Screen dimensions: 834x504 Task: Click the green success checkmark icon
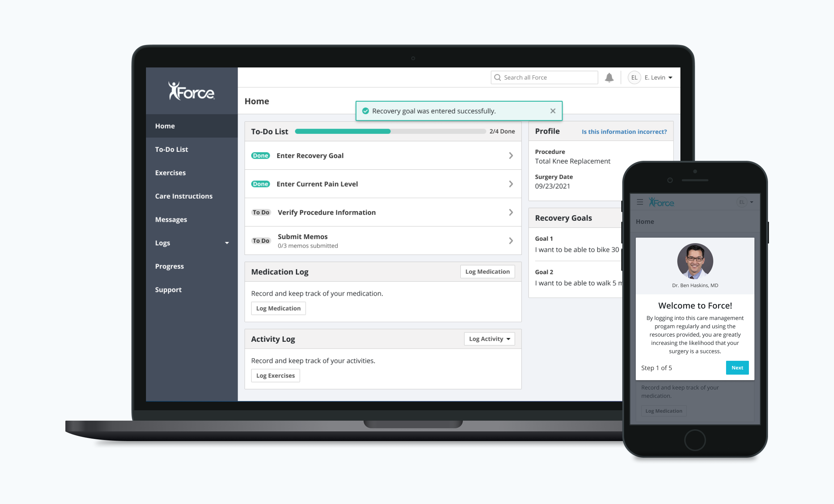tap(365, 111)
